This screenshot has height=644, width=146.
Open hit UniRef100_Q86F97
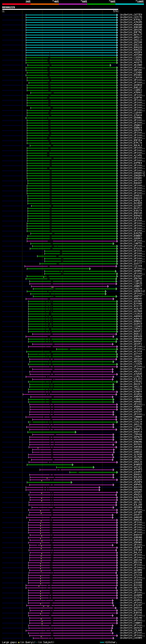(131, 296)
